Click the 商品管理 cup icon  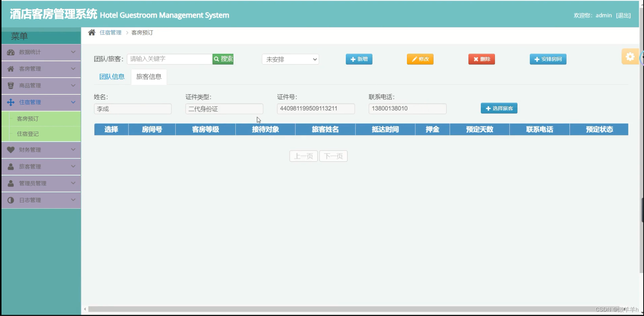click(11, 85)
